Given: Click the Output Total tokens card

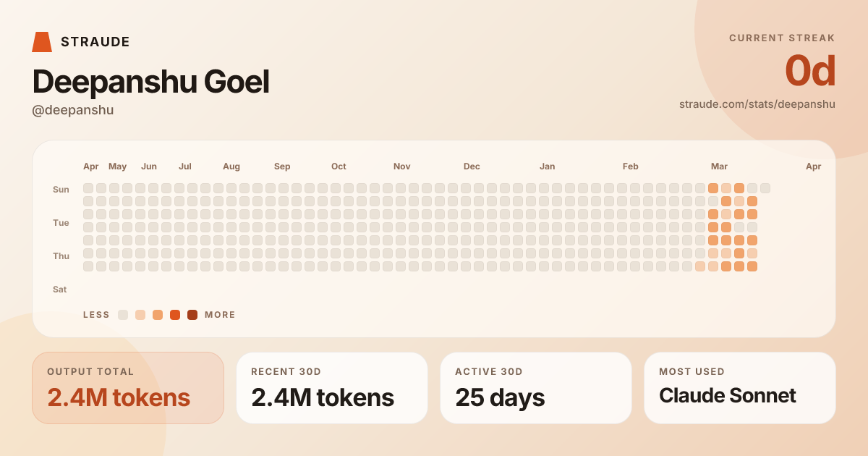Looking at the screenshot, I should (x=128, y=388).
